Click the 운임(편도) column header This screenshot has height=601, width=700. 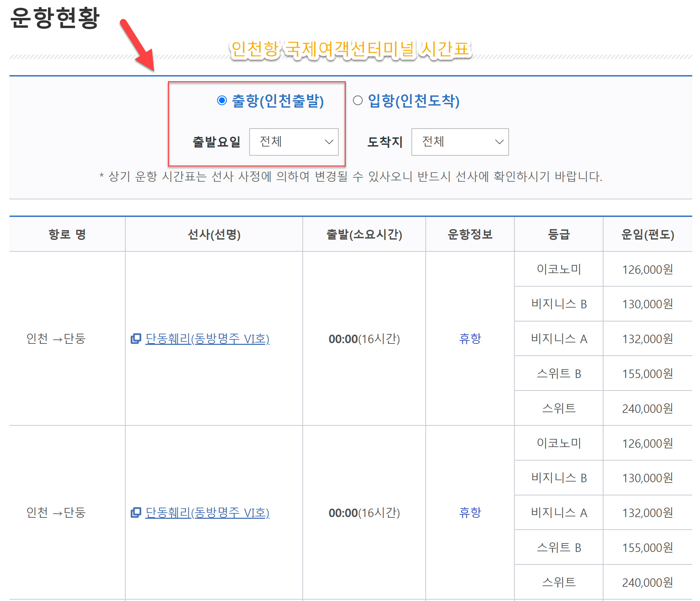coord(648,234)
